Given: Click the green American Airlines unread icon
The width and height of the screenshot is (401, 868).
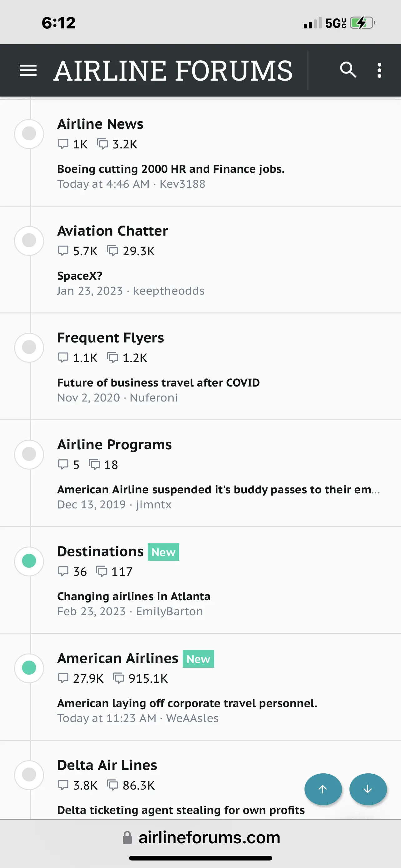Looking at the screenshot, I should 29,668.
